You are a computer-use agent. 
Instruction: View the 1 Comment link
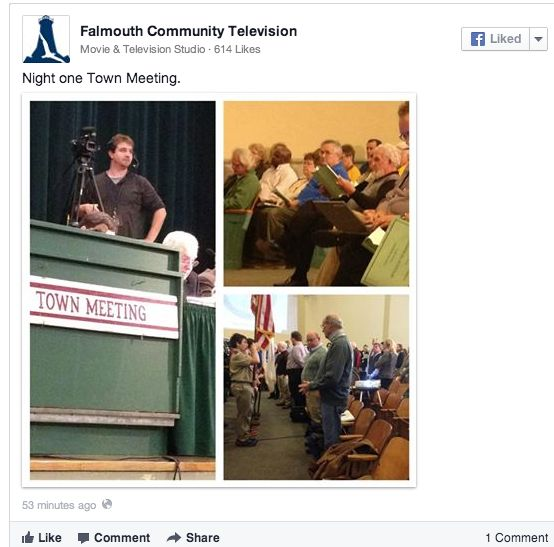517,538
